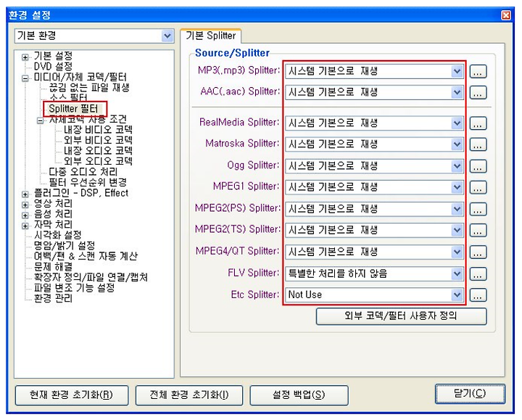Select 시각화 설정 tree item
The image size is (522, 420).
(57, 235)
